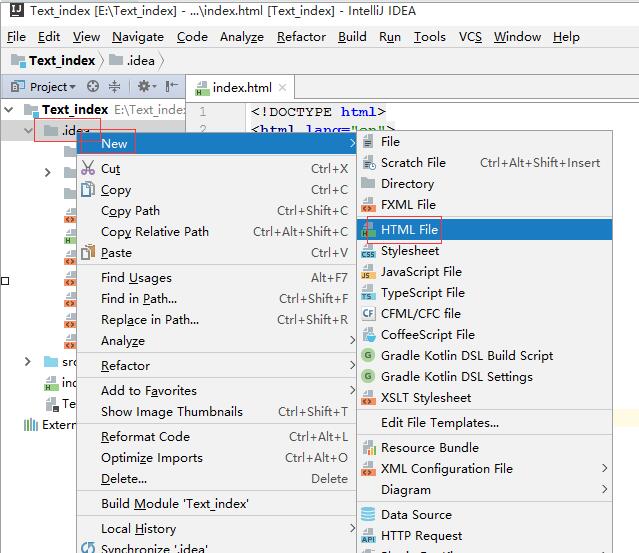639x553 pixels.
Task: Click the TypeScript File TS icon
Action: pos(368,293)
